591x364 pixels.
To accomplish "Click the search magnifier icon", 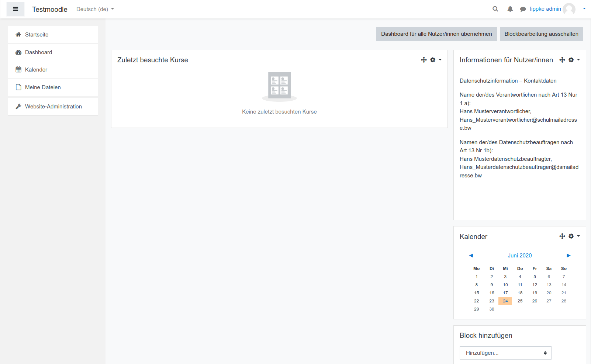I will [x=495, y=9].
